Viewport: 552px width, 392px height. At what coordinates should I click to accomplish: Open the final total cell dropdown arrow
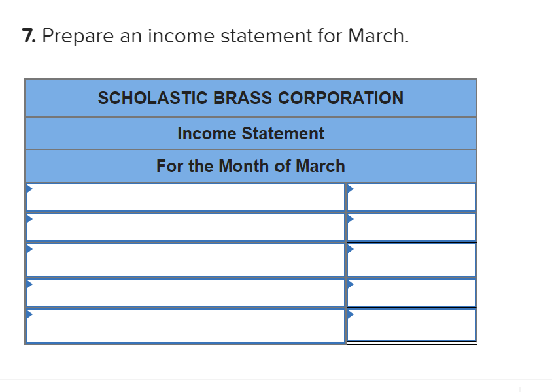pos(351,315)
